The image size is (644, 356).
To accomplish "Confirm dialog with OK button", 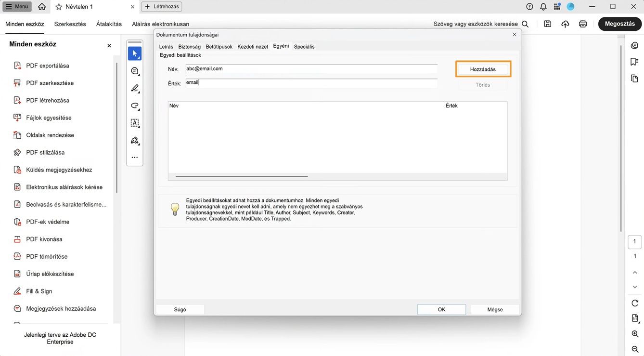I will coord(441,310).
